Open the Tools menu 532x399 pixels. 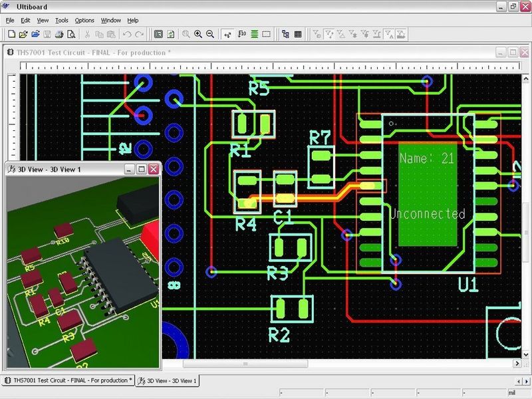click(61, 21)
